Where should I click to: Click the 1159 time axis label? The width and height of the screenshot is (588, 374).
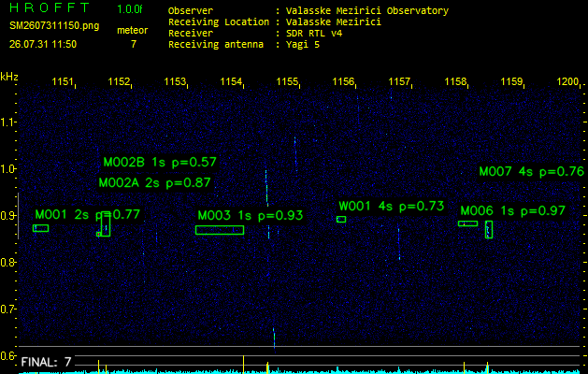(511, 81)
